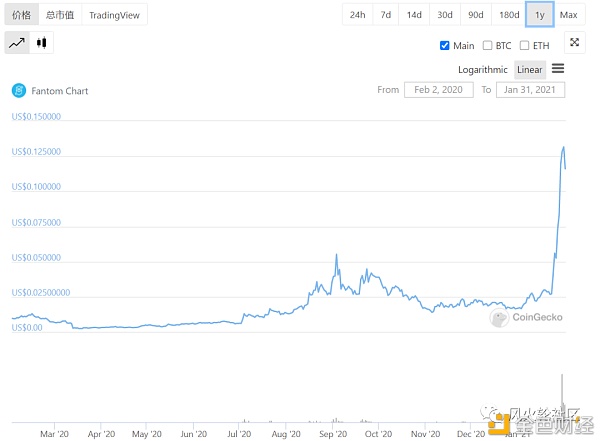Click the Fantom coin logo icon
The image size is (600, 441).
19,91
